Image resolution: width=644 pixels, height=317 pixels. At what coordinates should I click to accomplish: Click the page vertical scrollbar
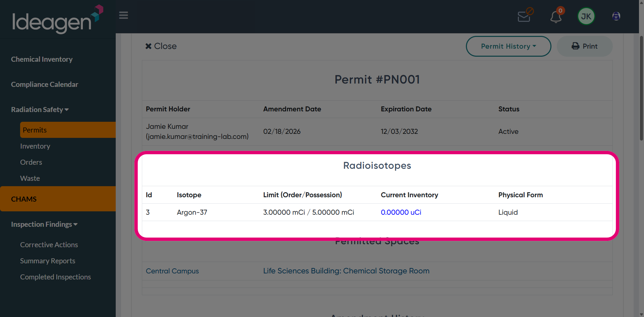(641, 88)
